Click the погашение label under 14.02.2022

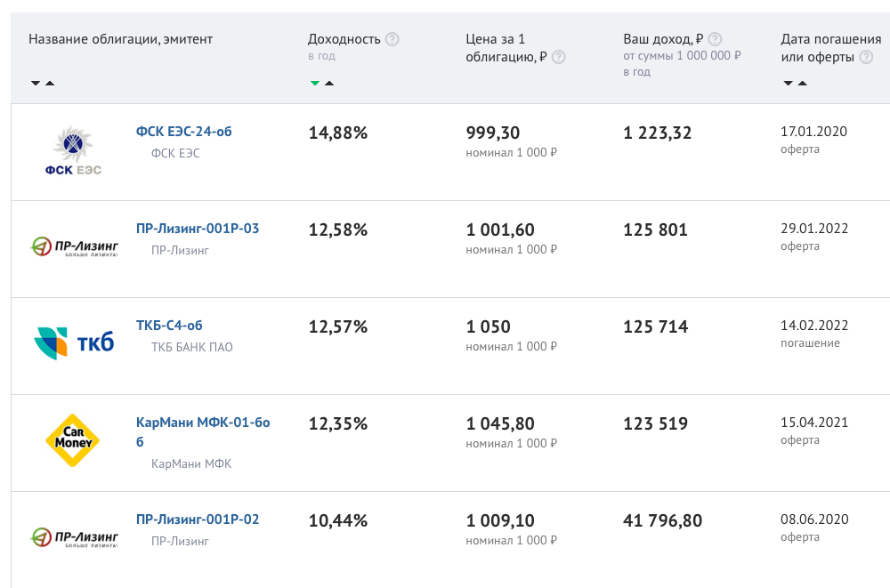(x=810, y=342)
